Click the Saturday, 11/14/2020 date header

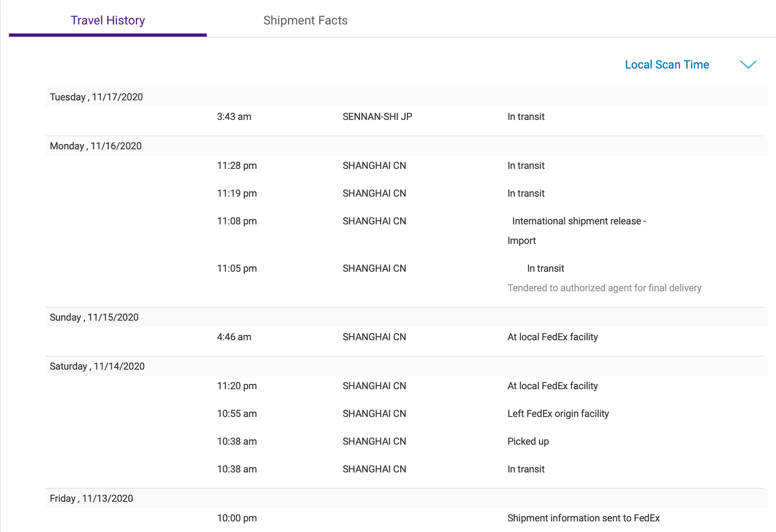click(97, 366)
